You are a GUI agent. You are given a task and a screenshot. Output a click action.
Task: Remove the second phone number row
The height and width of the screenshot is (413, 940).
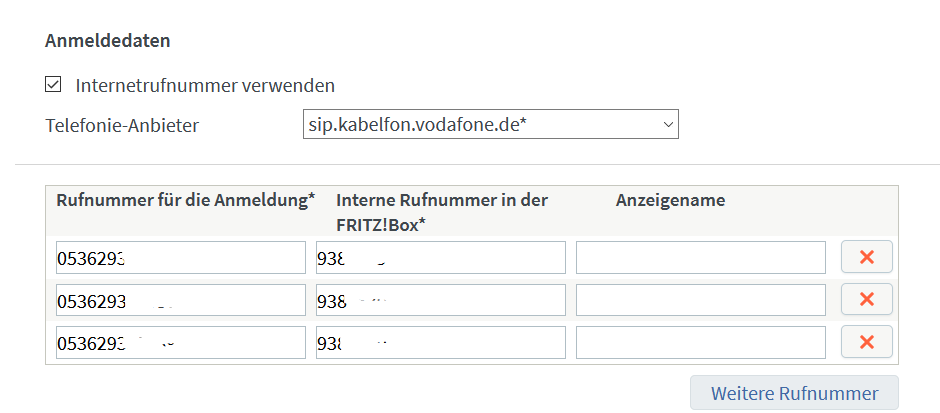[866, 299]
